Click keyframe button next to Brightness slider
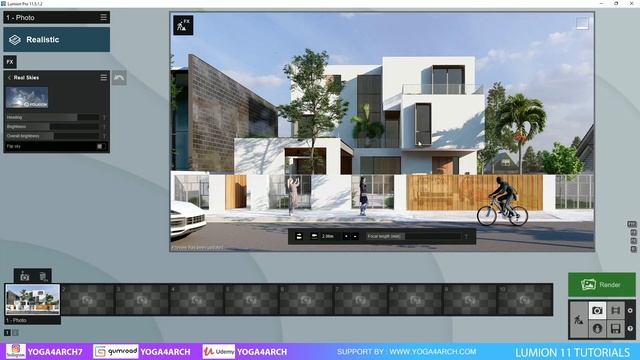 [104, 127]
